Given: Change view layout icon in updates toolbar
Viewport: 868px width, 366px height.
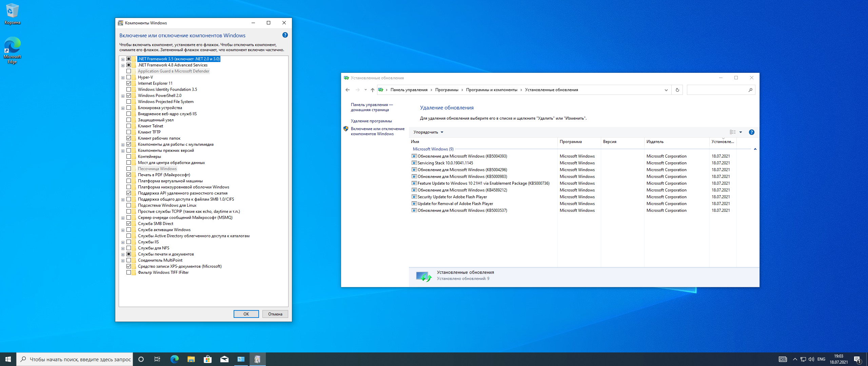Looking at the screenshot, I should (732, 132).
